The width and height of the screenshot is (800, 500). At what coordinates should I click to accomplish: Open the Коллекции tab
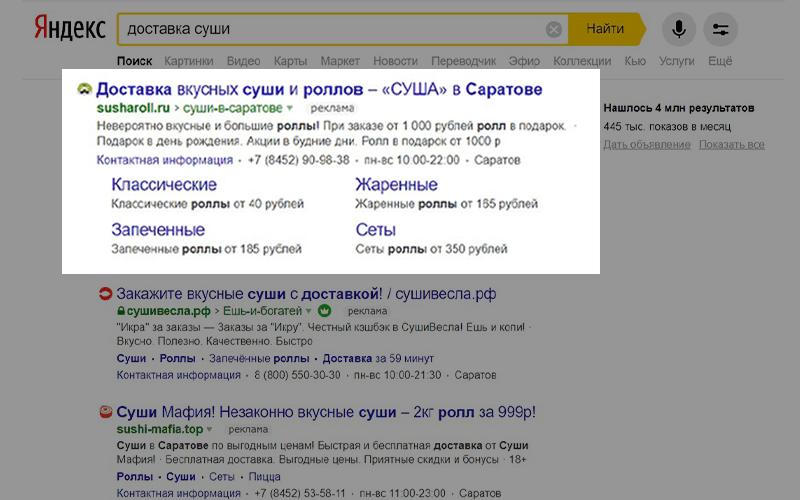pyautogui.click(x=582, y=61)
